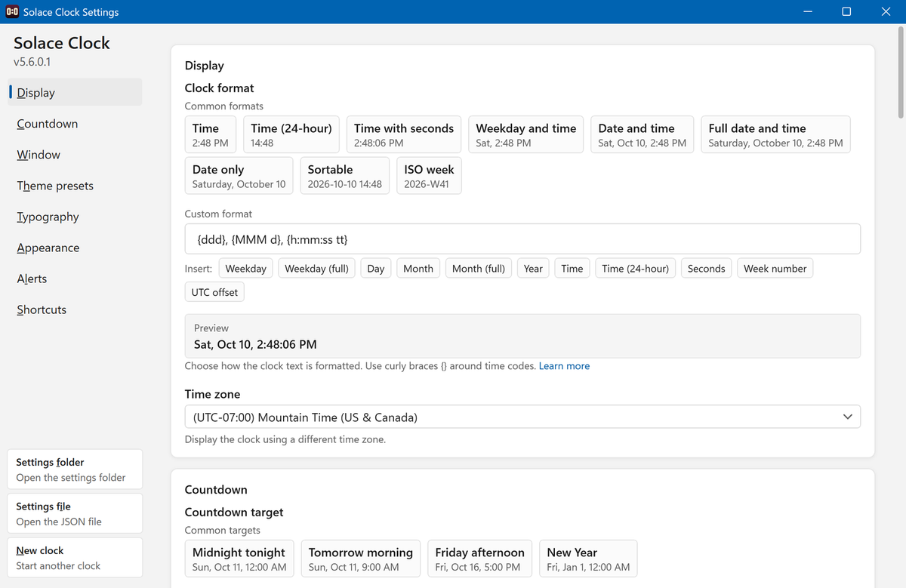Insert the UTC offset code
Image resolution: width=906 pixels, height=588 pixels.
214,292
